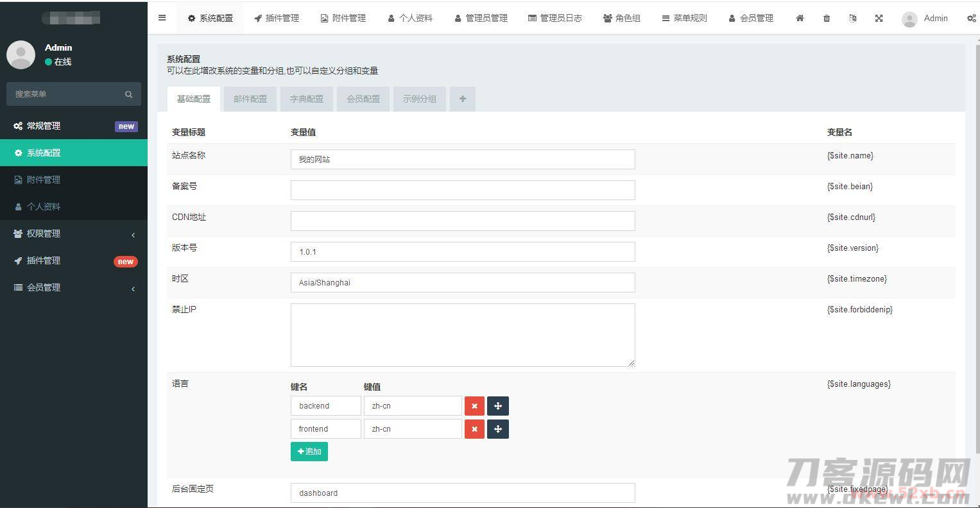The height and width of the screenshot is (508, 980).
Task: Click the 追加 button
Action: click(x=309, y=452)
